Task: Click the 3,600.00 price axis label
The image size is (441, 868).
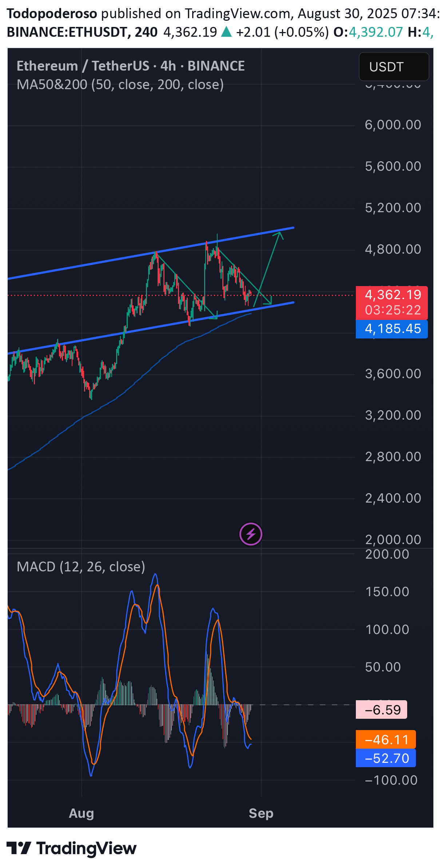Action: pyautogui.click(x=393, y=374)
